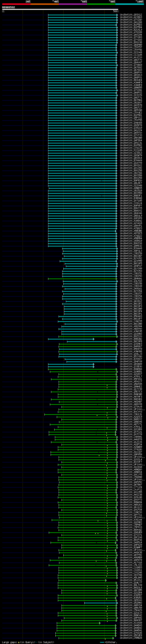Screen dimensions: 146x644
Task: Select label UniRef100_A3UPD7
Action: 131,596
